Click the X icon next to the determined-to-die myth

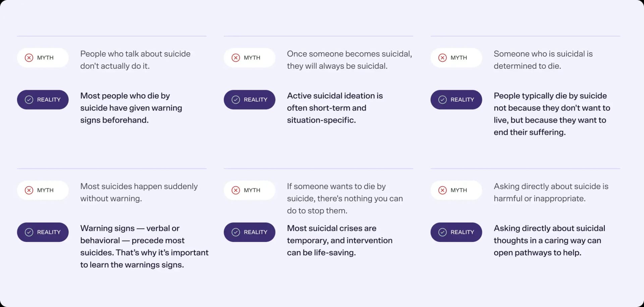pos(442,58)
